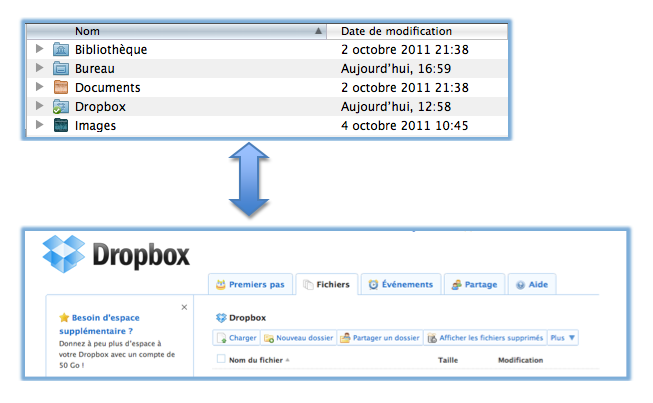
Task: Click the Dropbox folder icon with green checkmark
Action: [61, 107]
